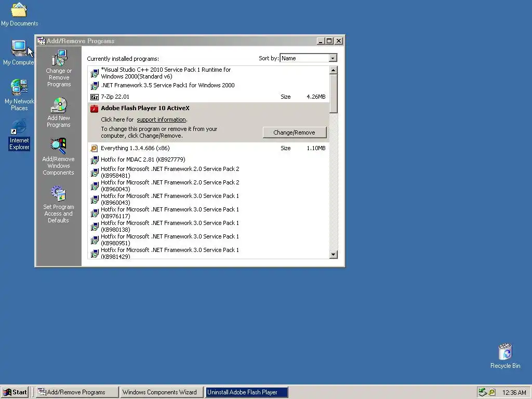Viewport: 532px width, 399px height.
Task: Select My Documents desktop icon
Action: point(19,9)
